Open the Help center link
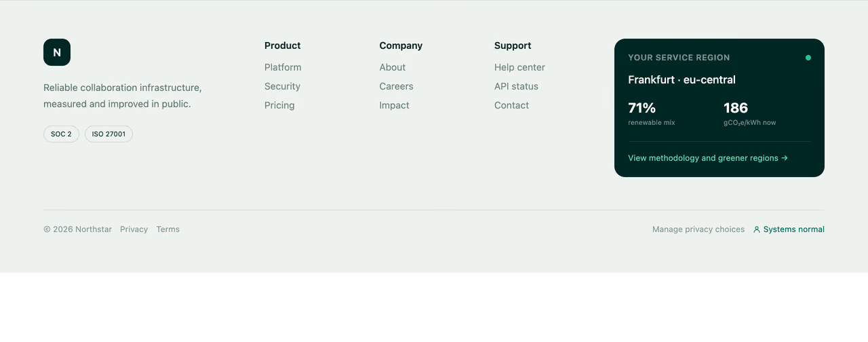The image size is (868, 342). click(x=519, y=67)
